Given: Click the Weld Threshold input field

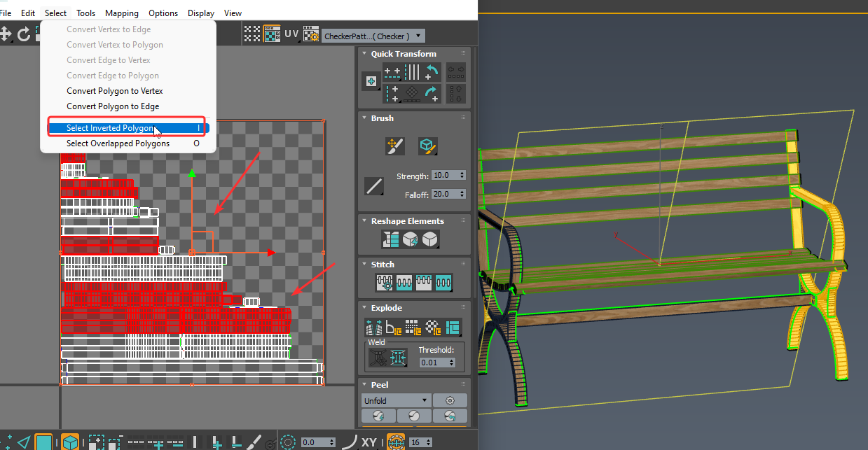Looking at the screenshot, I should [x=432, y=363].
